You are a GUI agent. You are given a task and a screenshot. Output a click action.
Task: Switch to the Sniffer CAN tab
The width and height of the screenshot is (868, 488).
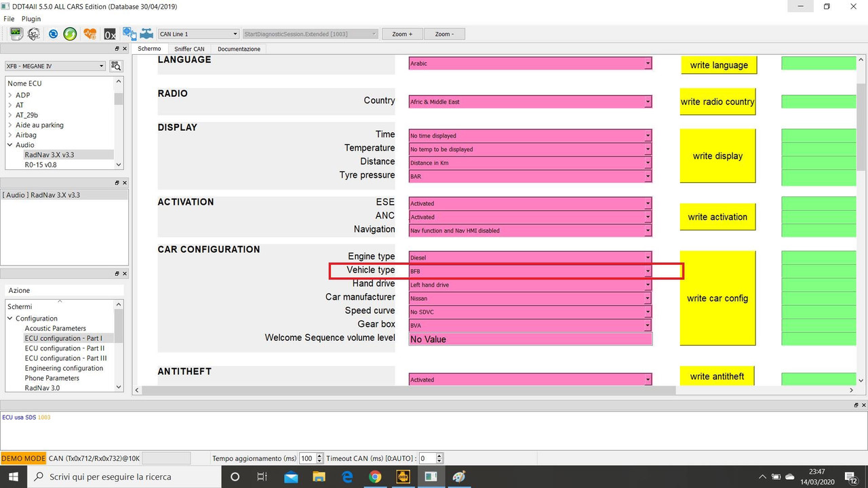point(189,49)
